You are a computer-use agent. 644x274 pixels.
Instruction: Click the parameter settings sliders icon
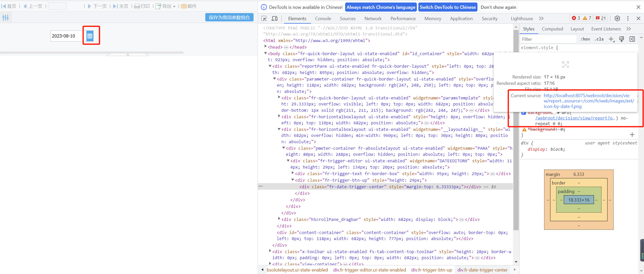click(6, 18)
